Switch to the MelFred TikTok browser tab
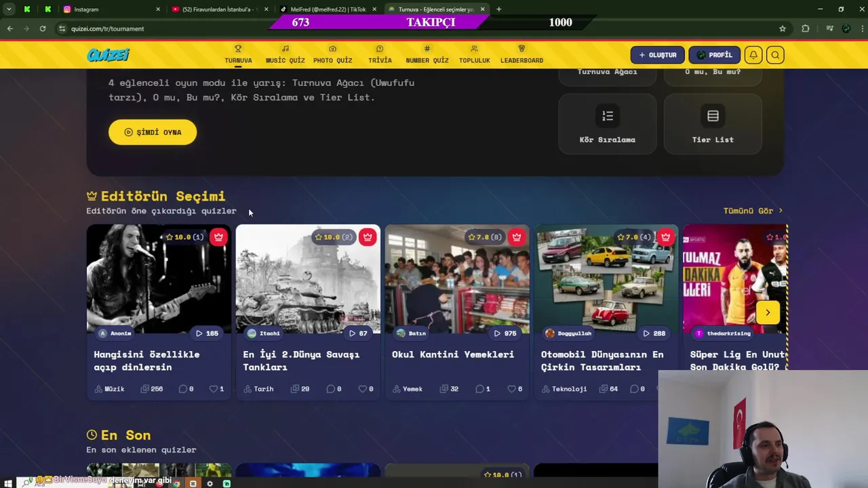868x488 pixels. coord(328,9)
